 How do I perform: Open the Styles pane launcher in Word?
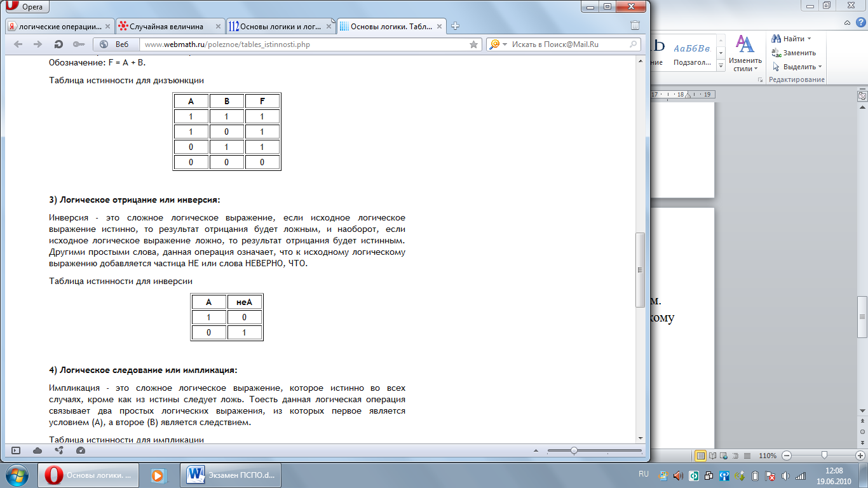[760, 80]
